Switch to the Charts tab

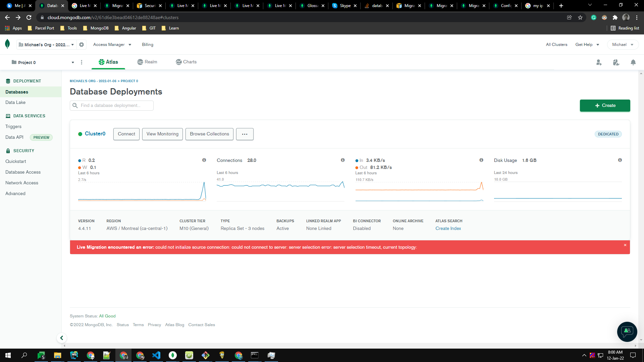point(186,62)
